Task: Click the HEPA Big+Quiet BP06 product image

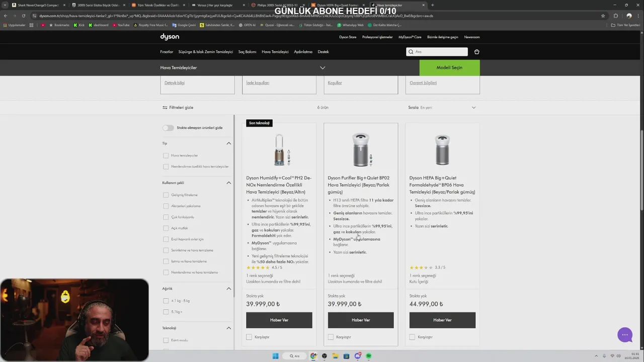Action: (442, 150)
